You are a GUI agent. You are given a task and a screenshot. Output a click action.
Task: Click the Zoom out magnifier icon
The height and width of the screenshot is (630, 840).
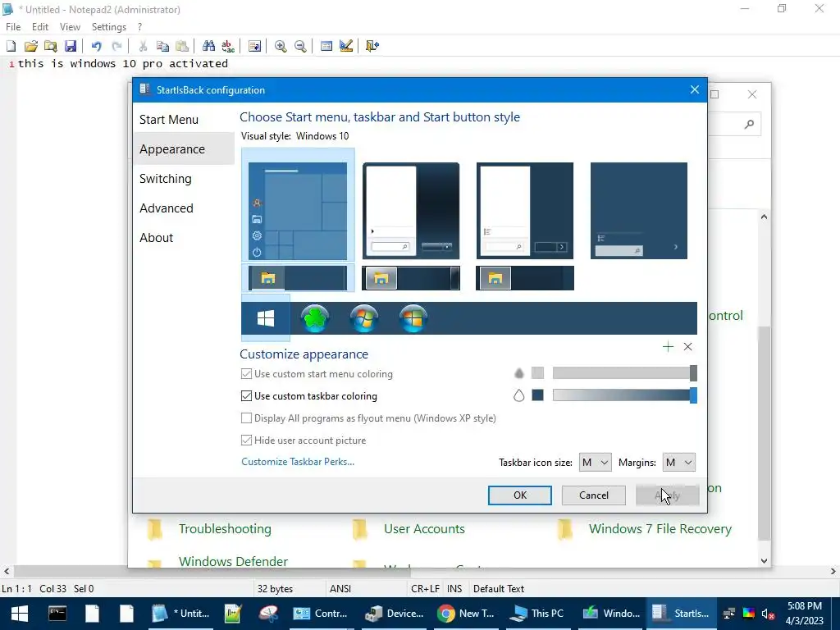pyautogui.click(x=300, y=46)
